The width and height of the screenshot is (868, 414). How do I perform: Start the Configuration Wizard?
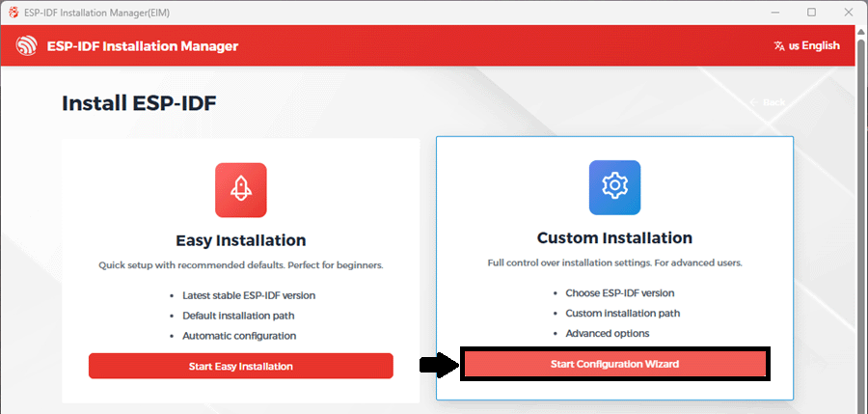[x=614, y=364]
